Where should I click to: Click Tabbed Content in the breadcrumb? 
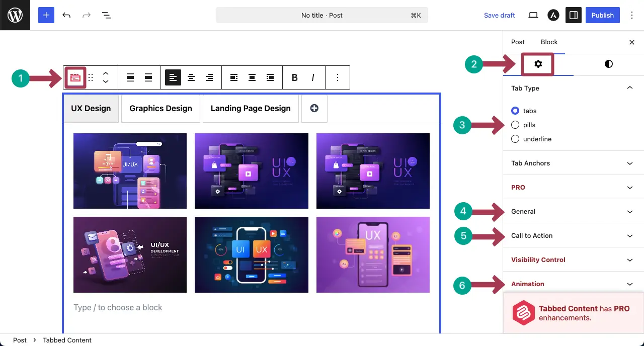[67, 340]
